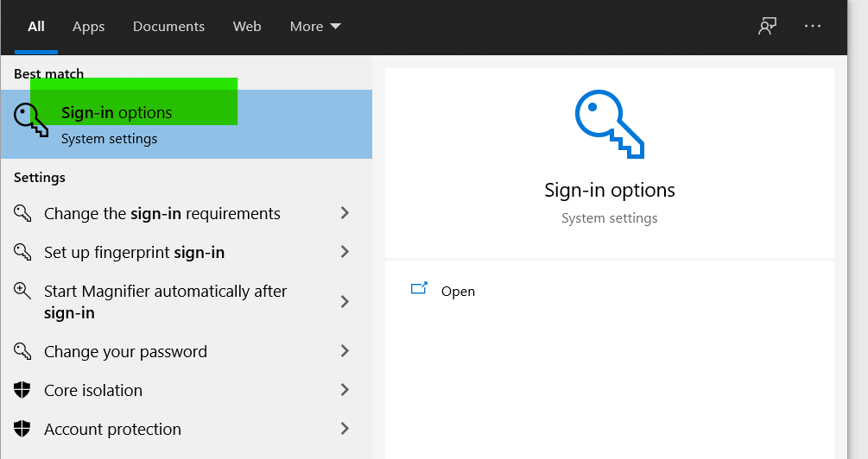Image resolution: width=868 pixels, height=459 pixels.
Task: Click the key icon beside the Sign-in options best match
Action: (x=32, y=120)
